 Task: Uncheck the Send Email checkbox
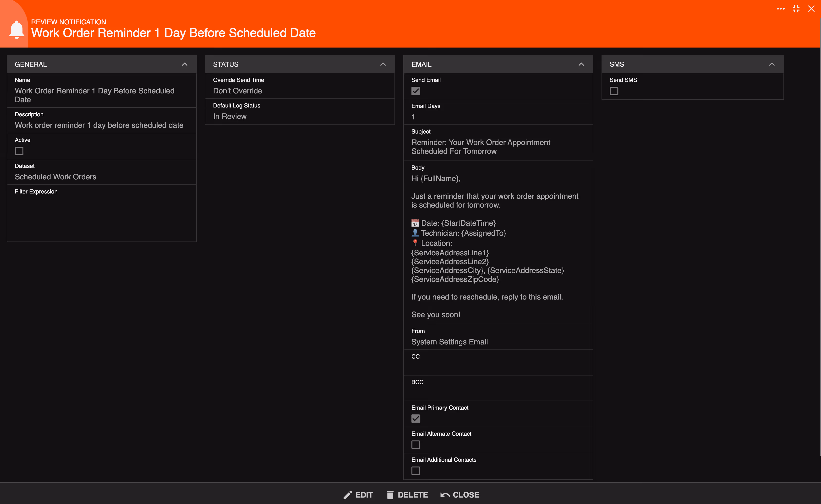(x=416, y=91)
